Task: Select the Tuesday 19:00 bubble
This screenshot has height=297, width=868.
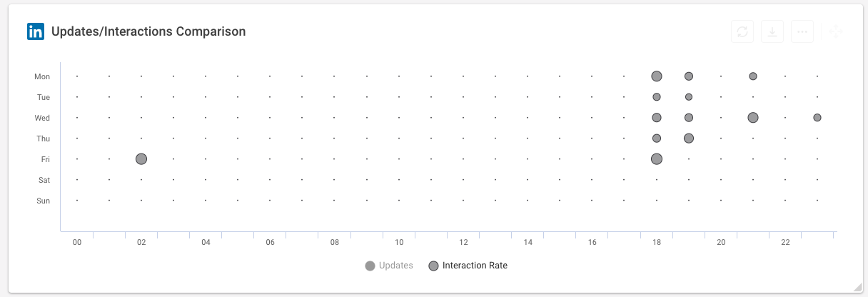Action: (x=689, y=96)
